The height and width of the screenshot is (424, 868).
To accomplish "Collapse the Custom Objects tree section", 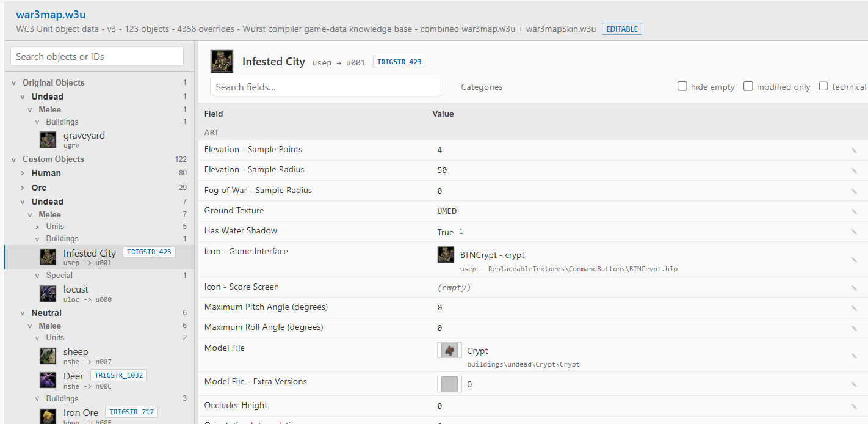I will [13, 159].
